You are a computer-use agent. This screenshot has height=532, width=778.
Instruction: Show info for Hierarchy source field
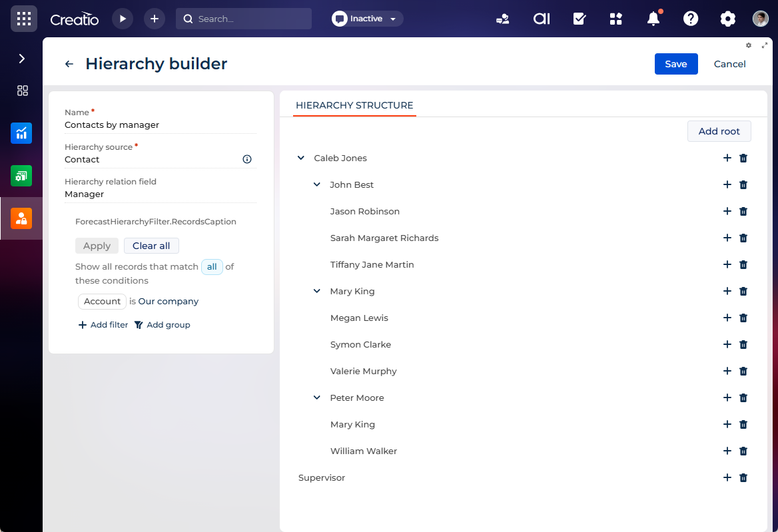coord(246,159)
